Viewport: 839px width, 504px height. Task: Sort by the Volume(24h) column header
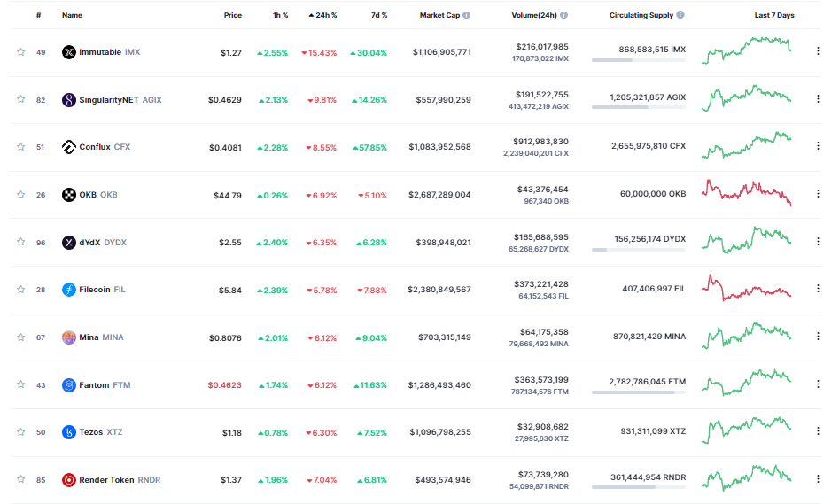coord(534,15)
